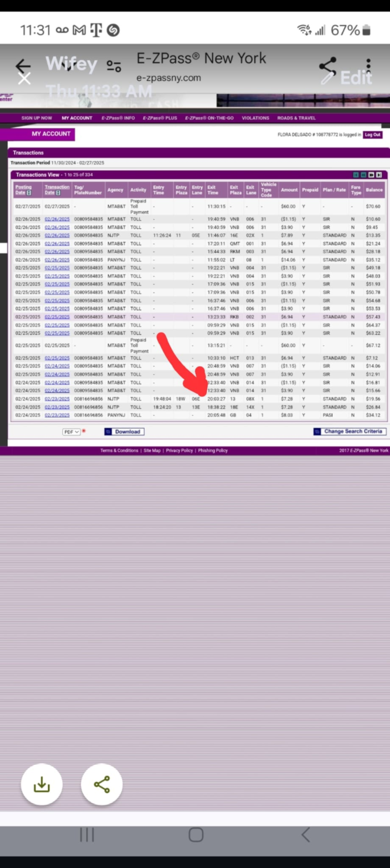Open the E-ZPass INFO menu
This screenshot has height=868, width=390.
(118, 118)
